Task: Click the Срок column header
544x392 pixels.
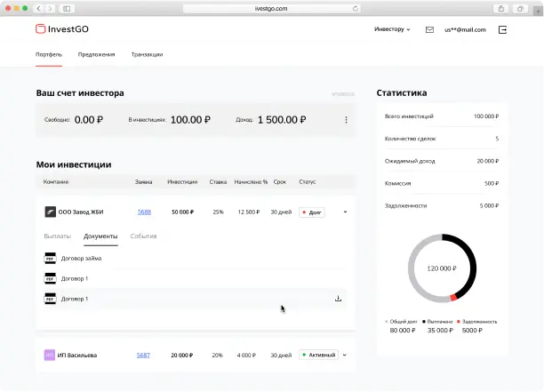Action: click(x=280, y=181)
